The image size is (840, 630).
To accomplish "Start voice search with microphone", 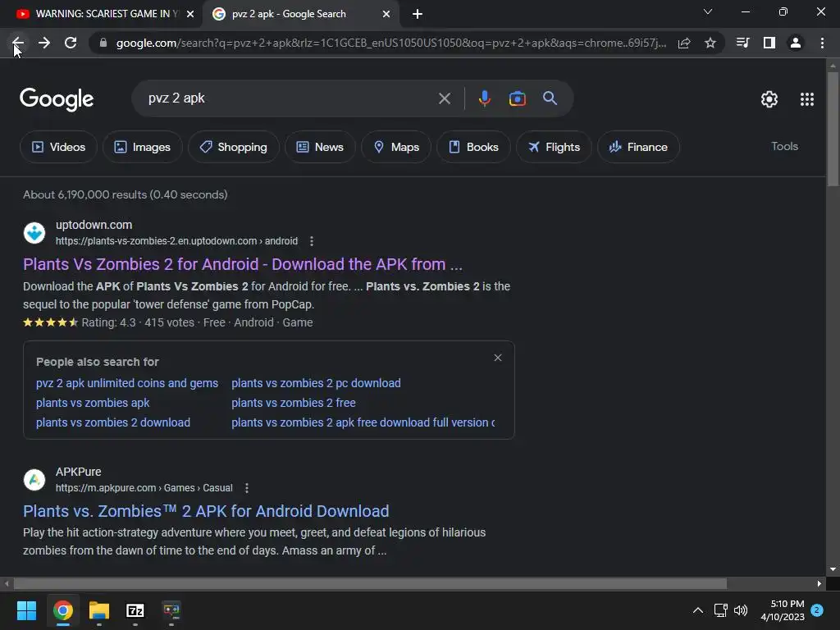I will [484, 98].
